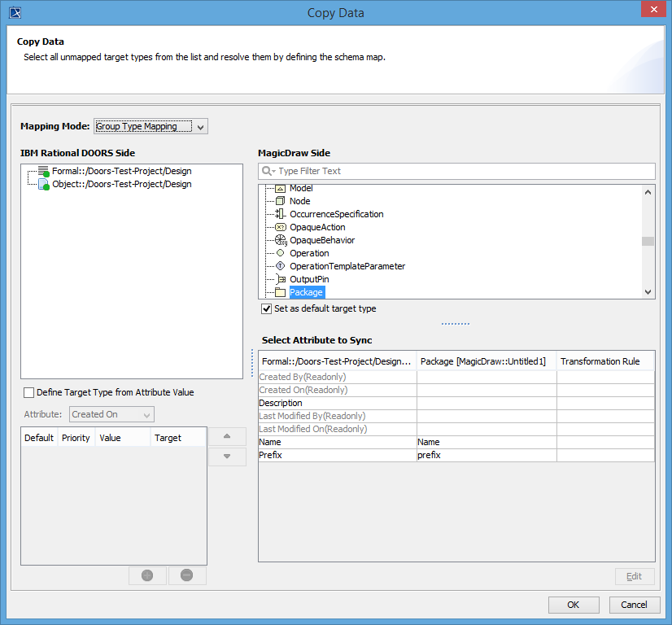Click the Cancel button
This screenshot has width=672, height=625.
pyautogui.click(x=634, y=605)
